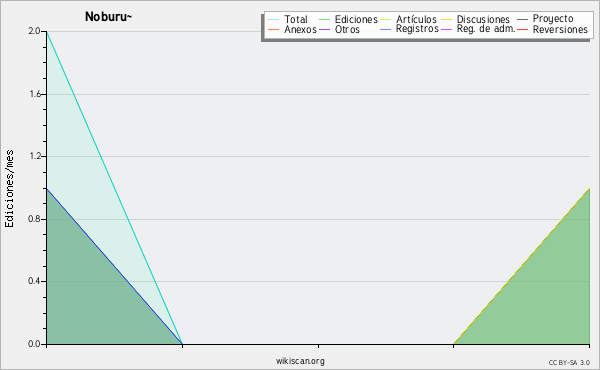Click the 0.8 y-axis value
600x370 pixels.
pos(34,219)
